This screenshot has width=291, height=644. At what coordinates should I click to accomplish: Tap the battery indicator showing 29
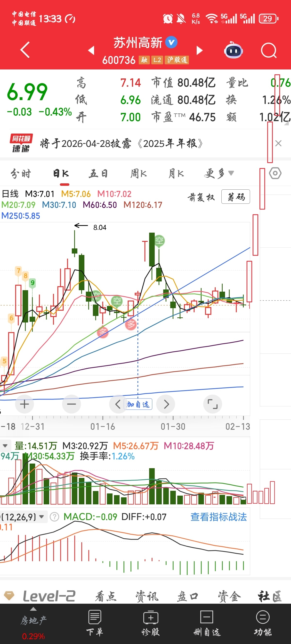(269, 18)
